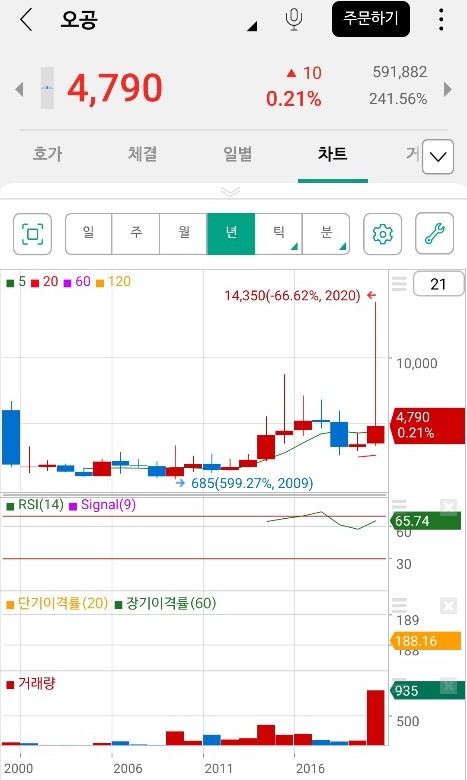This screenshot has width=467, height=780.
Task: Tap the back arrow icon
Action: click(26, 20)
